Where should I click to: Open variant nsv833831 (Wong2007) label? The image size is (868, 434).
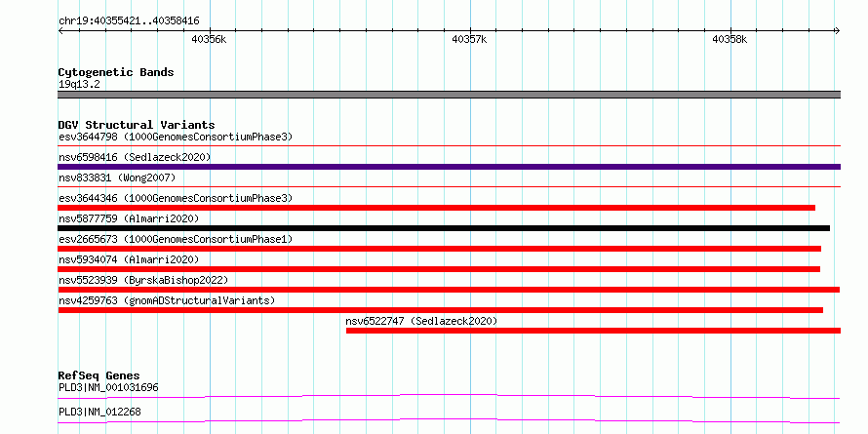[117, 178]
